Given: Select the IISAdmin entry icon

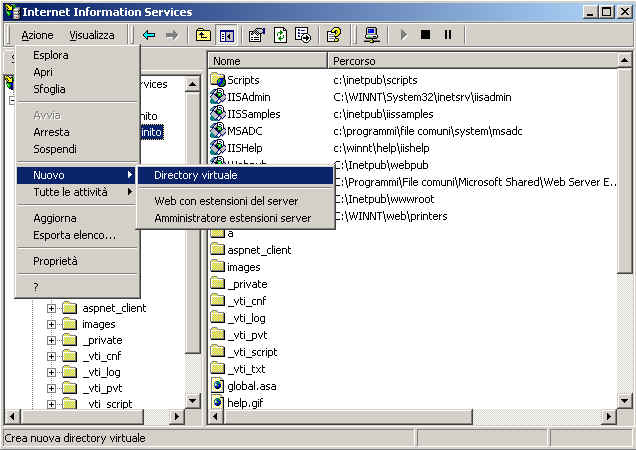Looking at the screenshot, I should [x=218, y=97].
